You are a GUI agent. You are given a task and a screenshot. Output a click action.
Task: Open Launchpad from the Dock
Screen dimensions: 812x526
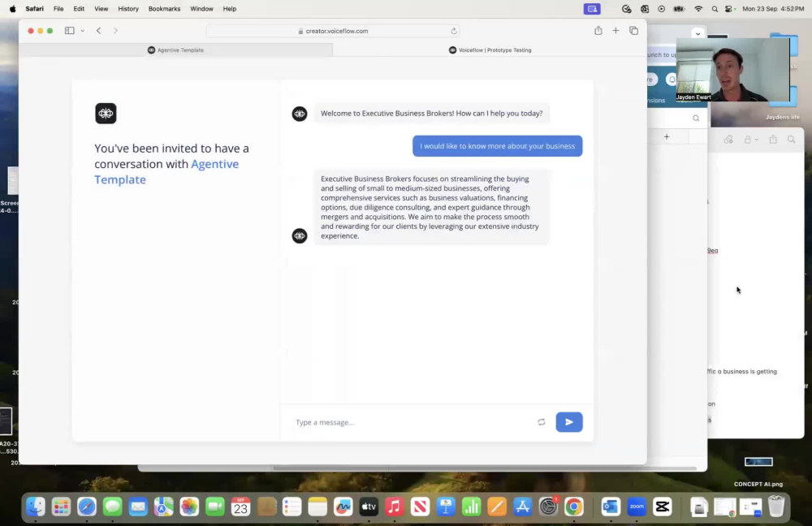[61, 507]
